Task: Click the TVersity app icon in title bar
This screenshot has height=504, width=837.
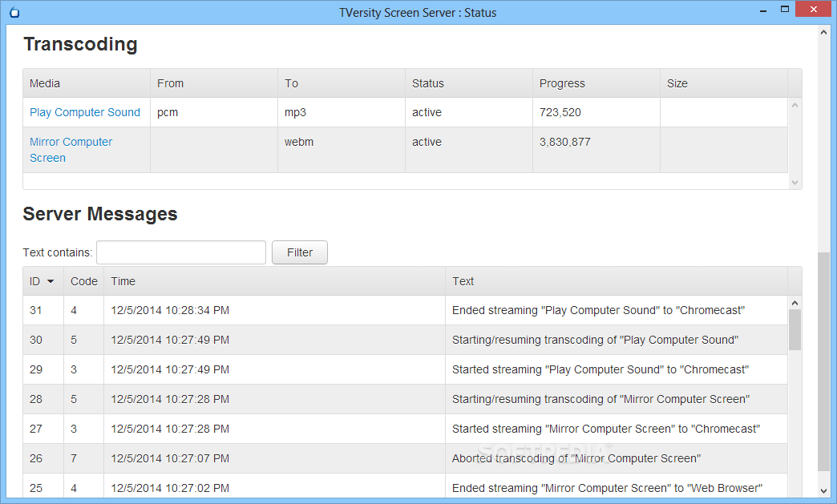Action: pyautogui.click(x=14, y=12)
